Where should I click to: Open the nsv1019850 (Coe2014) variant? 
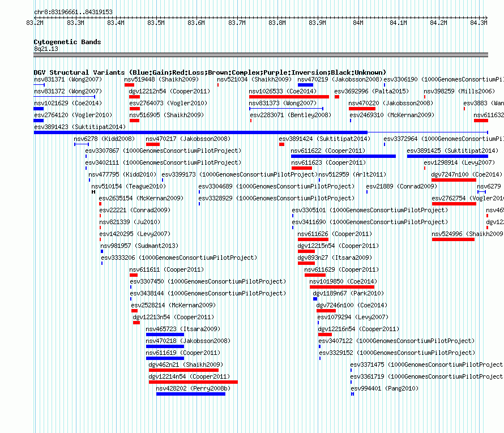pyautogui.click(x=343, y=281)
